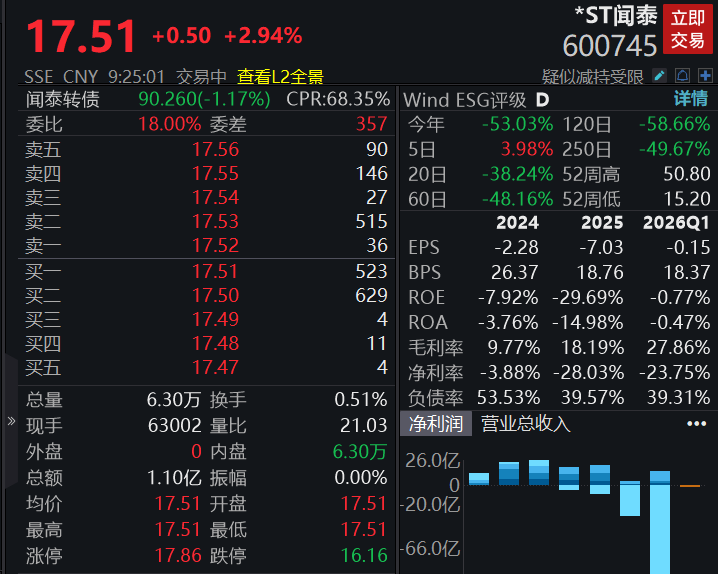This screenshot has height=574, width=718.
Task: Click the Wind ESG评级 D label
Action: pyautogui.click(x=476, y=100)
